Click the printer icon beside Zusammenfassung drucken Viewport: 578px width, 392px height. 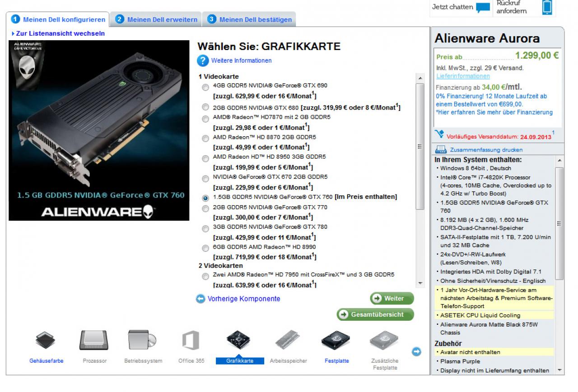click(440, 150)
